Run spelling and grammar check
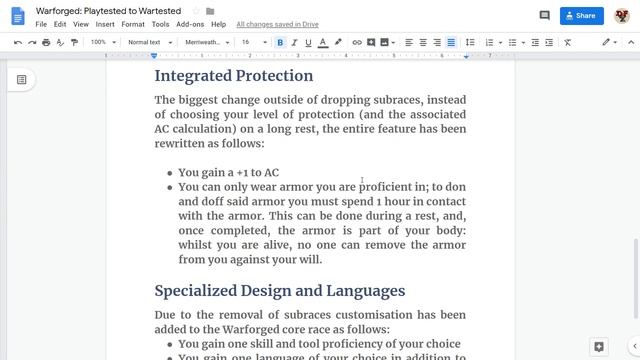 click(x=60, y=42)
